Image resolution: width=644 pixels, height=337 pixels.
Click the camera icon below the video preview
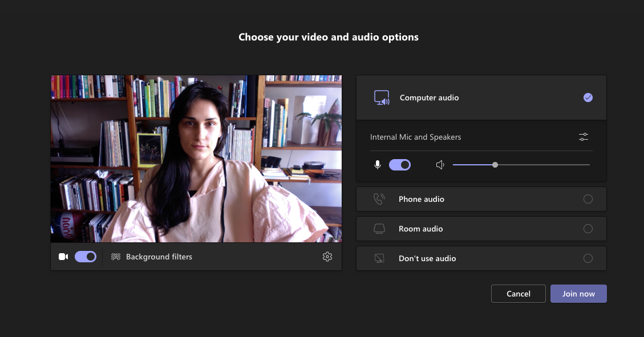63,257
